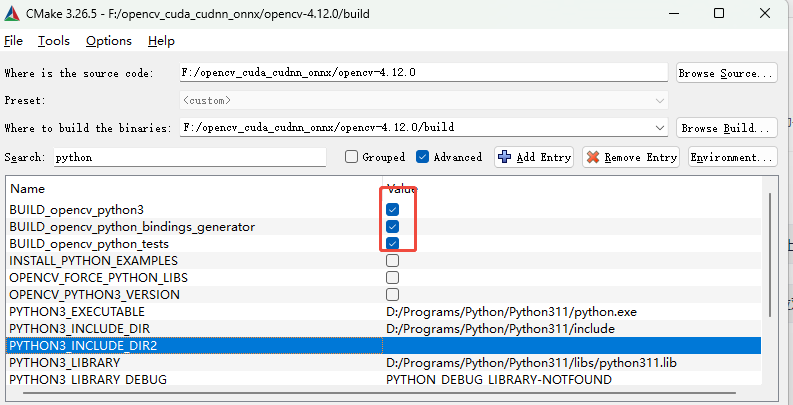Toggle BUILD_opencv_python_bindings_generator checkbox
This screenshot has height=405, width=793.
pyautogui.click(x=393, y=227)
